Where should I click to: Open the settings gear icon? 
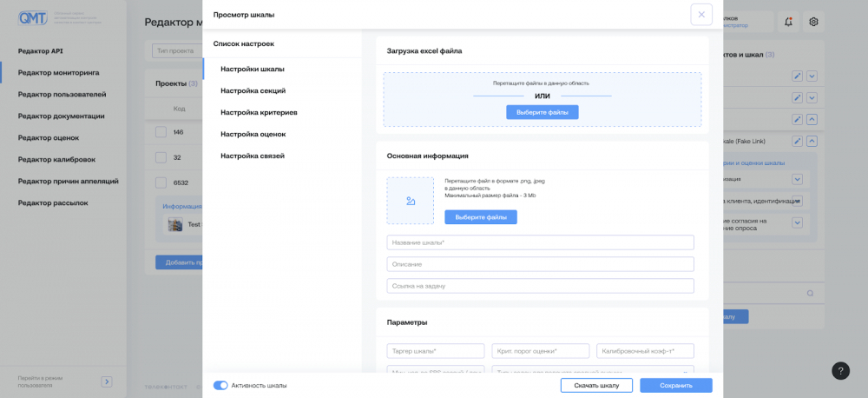pyautogui.click(x=813, y=22)
